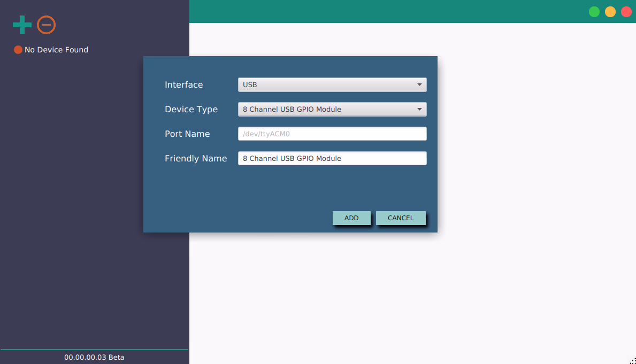Click the 00.00.00.03 Beta version label
636x364 pixels.
[94, 357]
